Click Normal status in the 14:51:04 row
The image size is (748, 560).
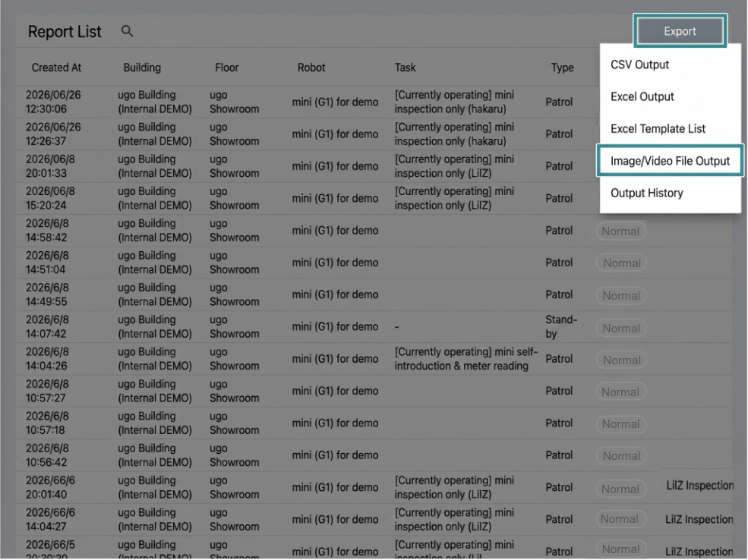pyautogui.click(x=622, y=263)
